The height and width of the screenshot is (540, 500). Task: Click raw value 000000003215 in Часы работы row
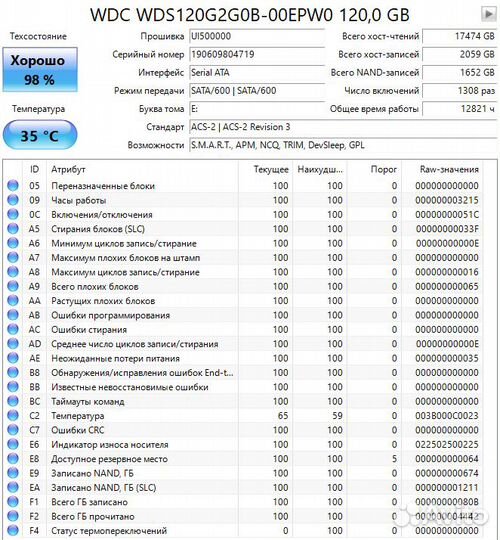click(x=447, y=200)
